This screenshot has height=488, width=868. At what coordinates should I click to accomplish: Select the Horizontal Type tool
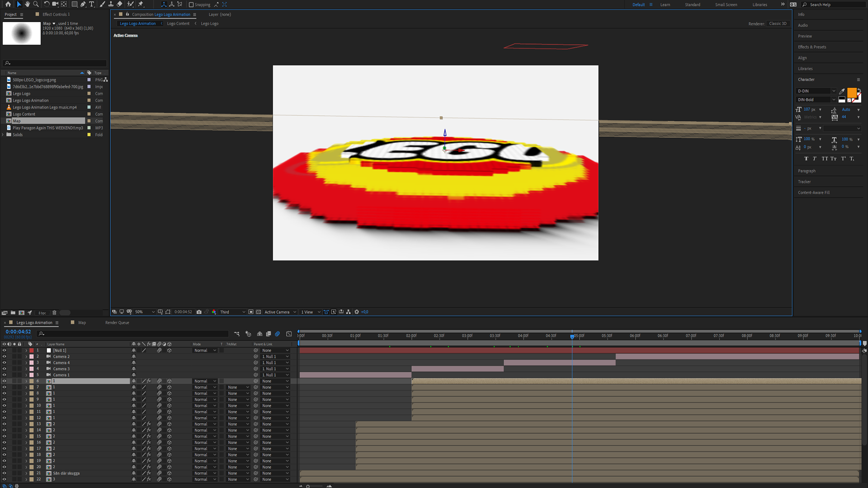[x=92, y=4]
